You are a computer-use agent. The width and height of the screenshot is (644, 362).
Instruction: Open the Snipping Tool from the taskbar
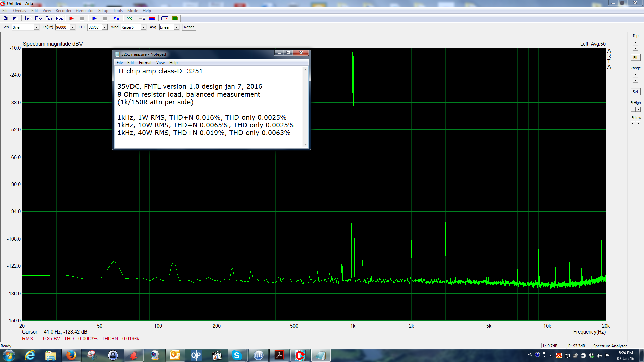(92, 355)
